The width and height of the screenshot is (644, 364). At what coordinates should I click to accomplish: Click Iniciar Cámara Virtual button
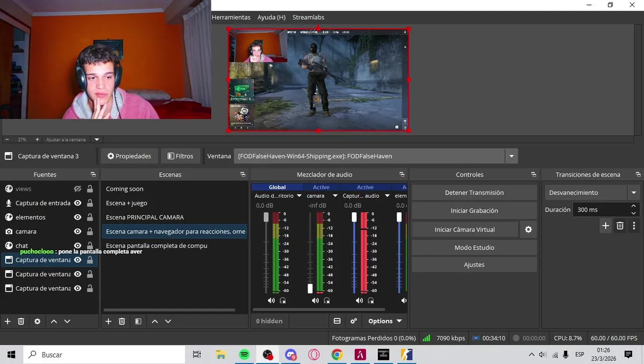pyautogui.click(x=465, y=230)
